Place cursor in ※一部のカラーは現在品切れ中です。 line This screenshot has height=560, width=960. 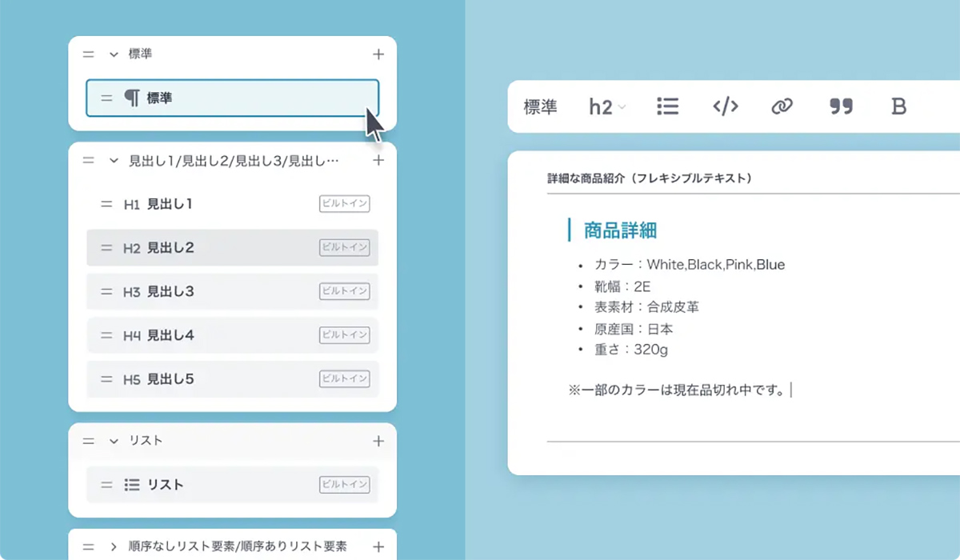678,390
